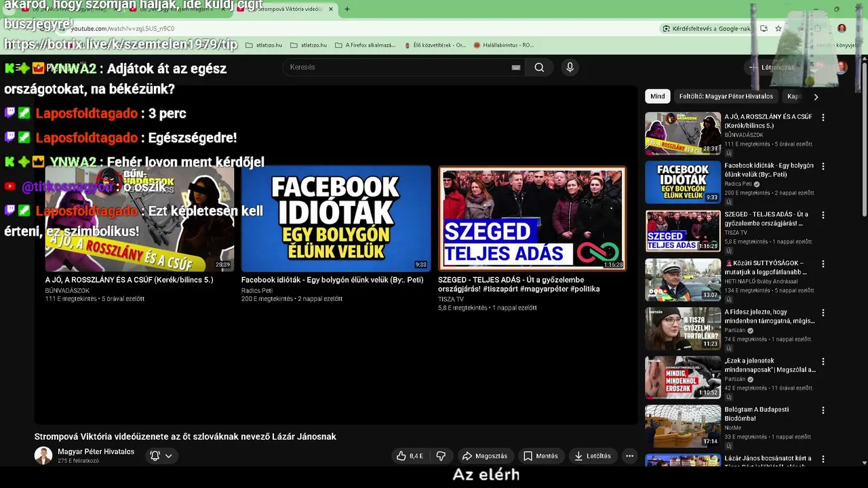Bookmark this page with star icon
868x488 pixels.
click(x=778, y=28)
